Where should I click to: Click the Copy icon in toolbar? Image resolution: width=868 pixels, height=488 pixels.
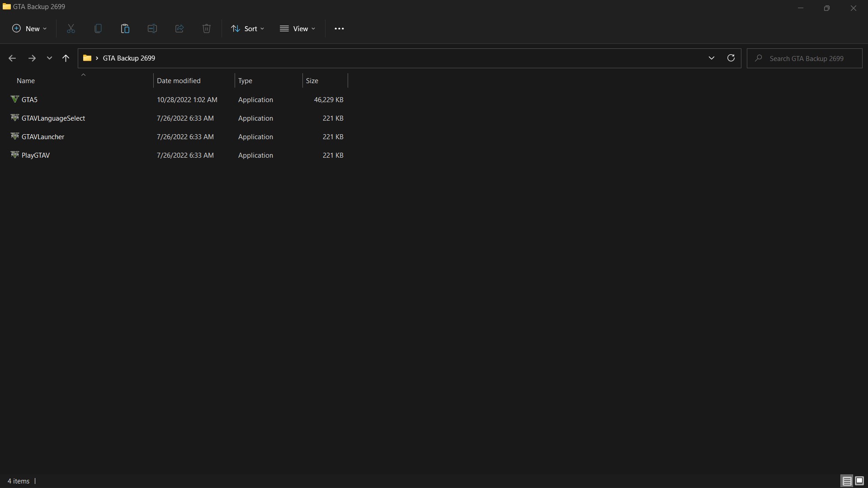pyautogui.click(x=98, y=28)
